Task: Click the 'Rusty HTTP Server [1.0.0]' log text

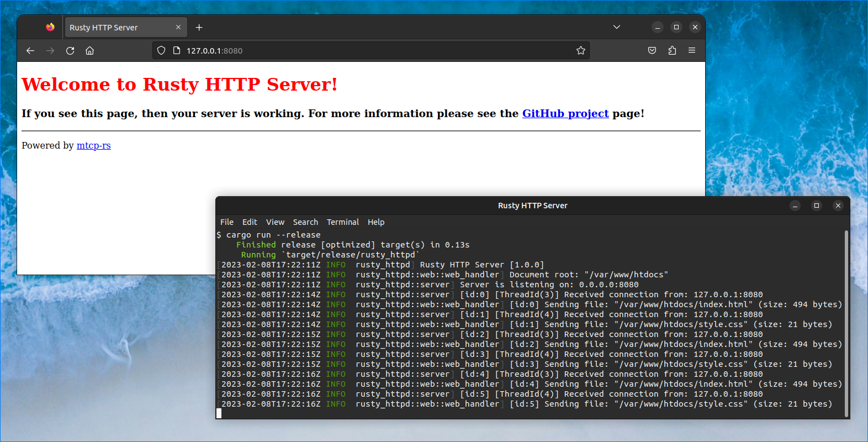Action: click(x=482, y=265)
